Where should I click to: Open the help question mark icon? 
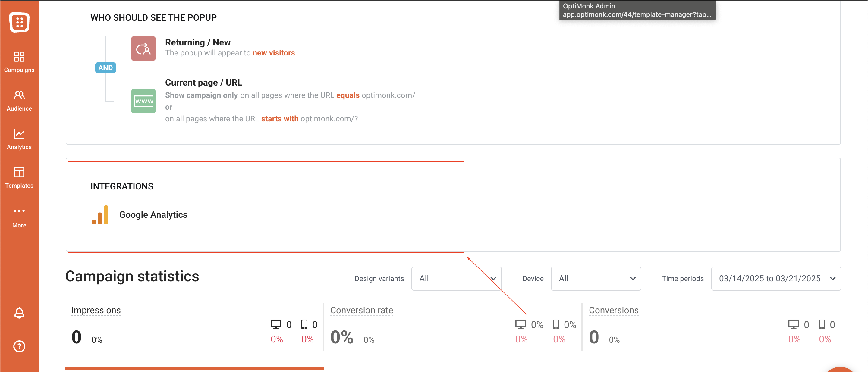coord(19,346)
